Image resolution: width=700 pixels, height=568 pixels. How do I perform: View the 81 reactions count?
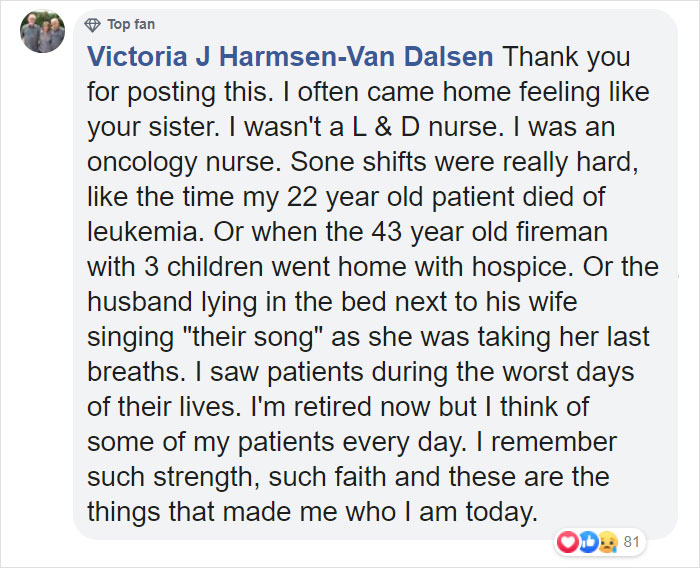[x=632, y=544]
